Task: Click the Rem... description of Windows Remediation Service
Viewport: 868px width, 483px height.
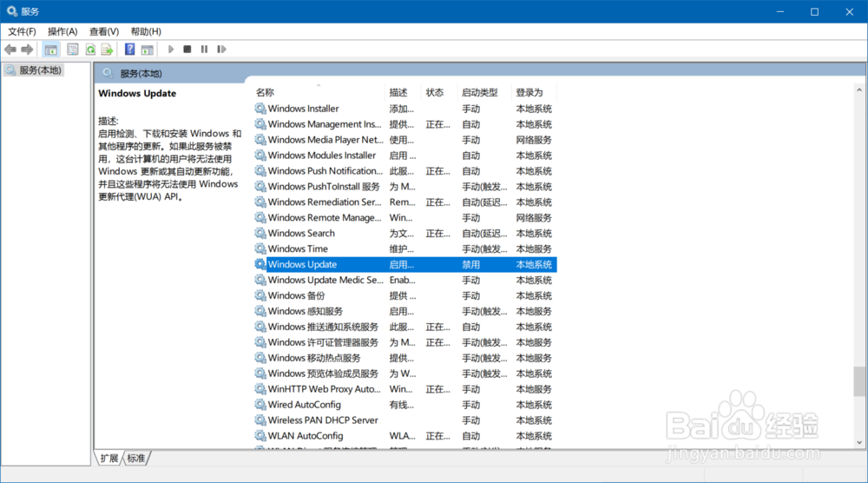Action: click(x=402, y=202)
